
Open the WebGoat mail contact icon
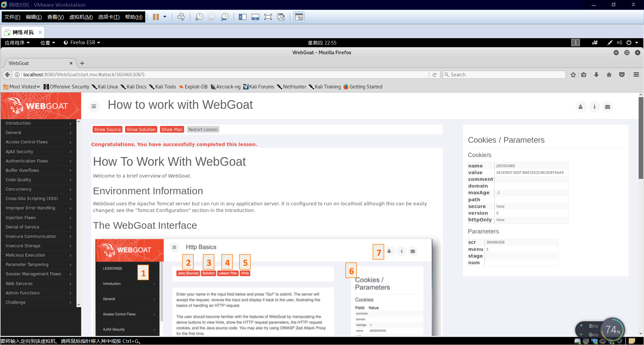tap(607, 107)
